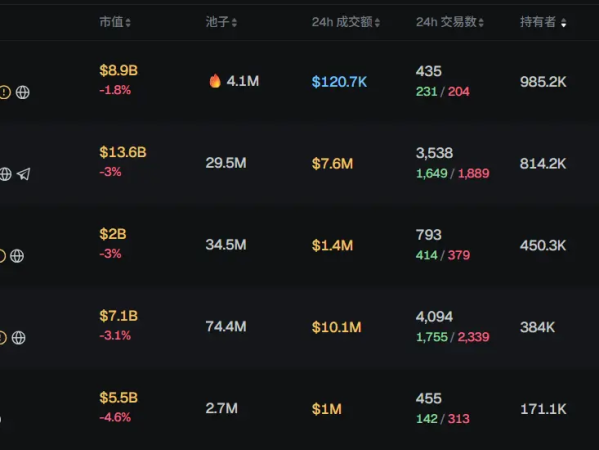The width and height of the screenshot is (599, 450).
Task: Sort by 池子 column header
Action: coord(221,22)
